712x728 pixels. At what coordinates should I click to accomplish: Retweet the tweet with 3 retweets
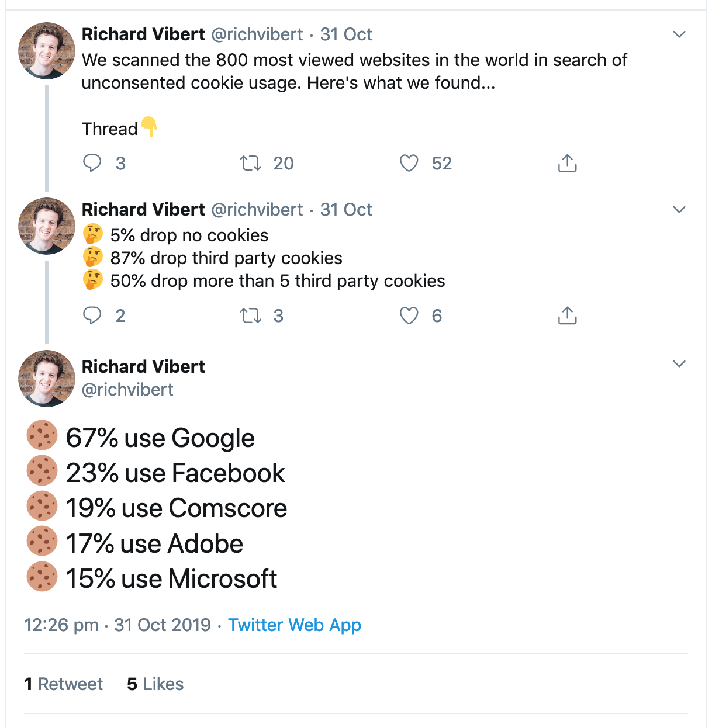[251, 316]
